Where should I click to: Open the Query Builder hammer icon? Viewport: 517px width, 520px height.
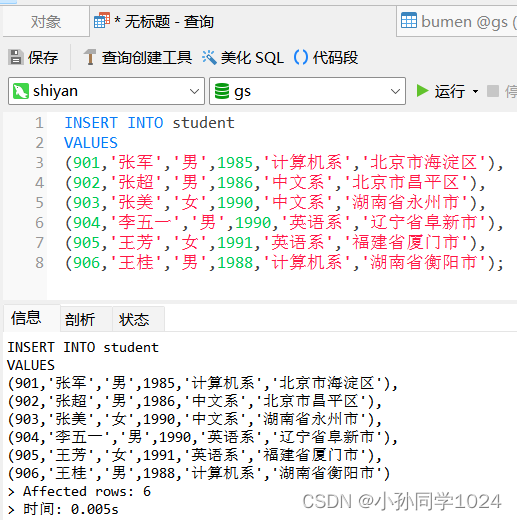tap(89, 57)
